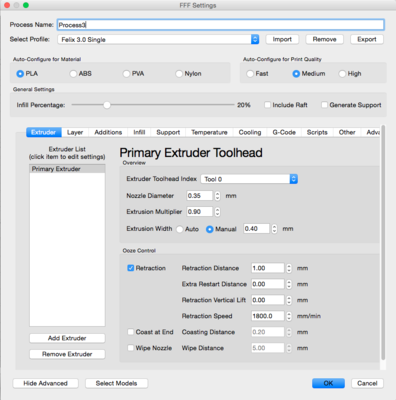396x400 pixels.
Task: Enable Generate Support checkbox
Action: [x=324, y=105]
